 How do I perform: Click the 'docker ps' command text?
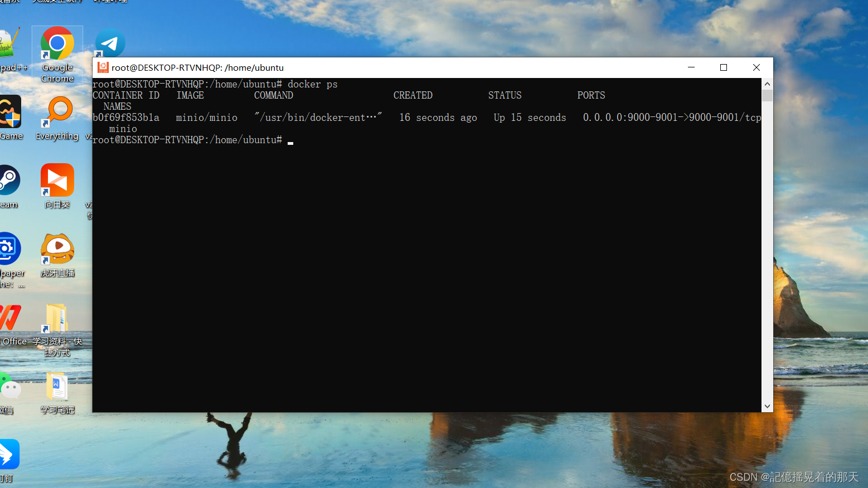(313, 84)
